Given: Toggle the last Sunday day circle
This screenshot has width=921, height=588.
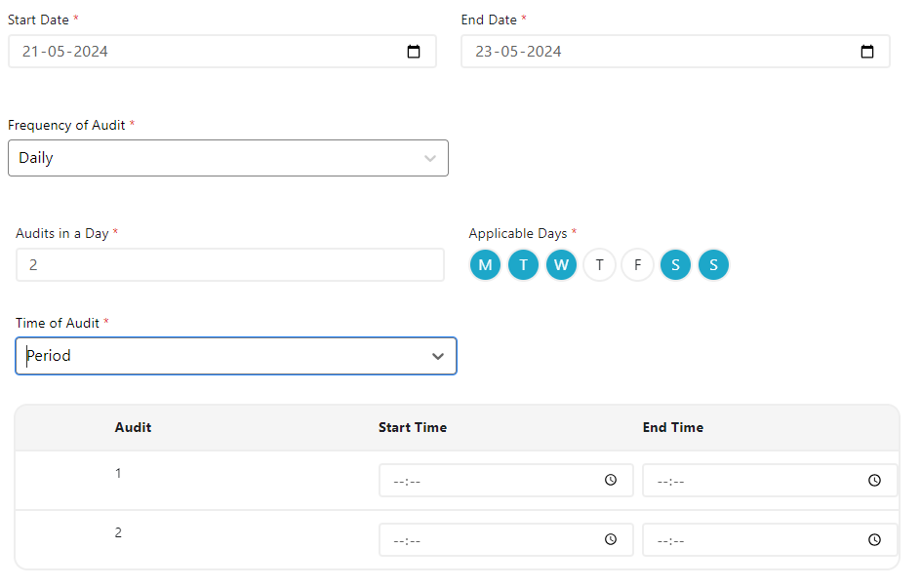Looking at the screenshot, I should click(713, 265).
